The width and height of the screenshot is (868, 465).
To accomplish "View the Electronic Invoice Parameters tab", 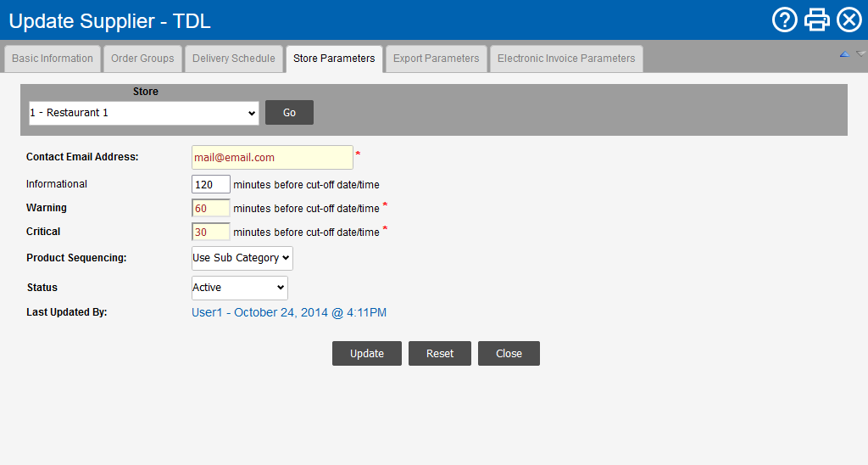I will coord(566,59).
